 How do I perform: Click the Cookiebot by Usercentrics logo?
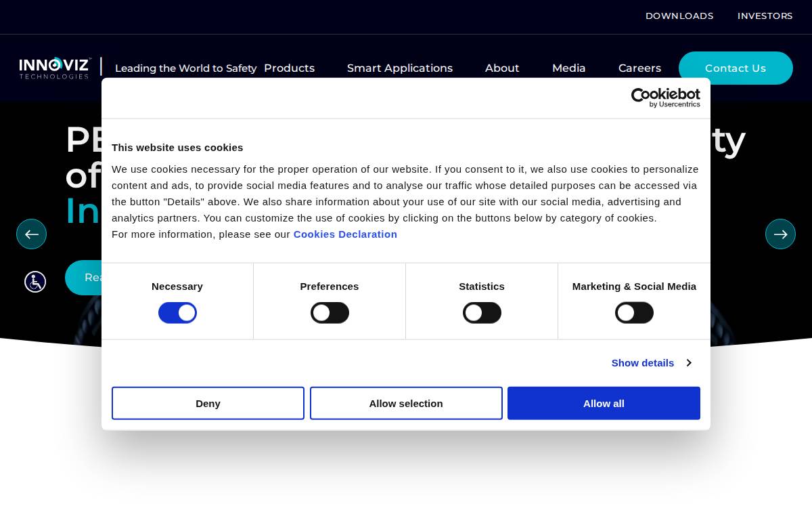(666, 98)
